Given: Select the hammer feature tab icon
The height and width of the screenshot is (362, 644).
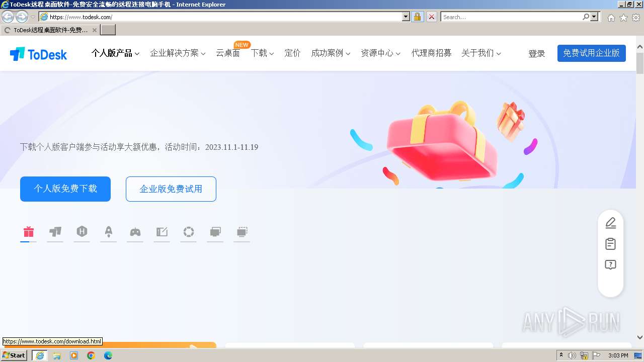Looking at the screenshot, I should click(x=55, y=232).
